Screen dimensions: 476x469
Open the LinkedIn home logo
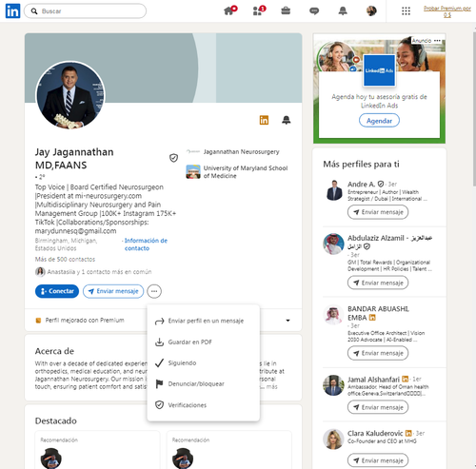pyautogui.click(x=12, y=11)
